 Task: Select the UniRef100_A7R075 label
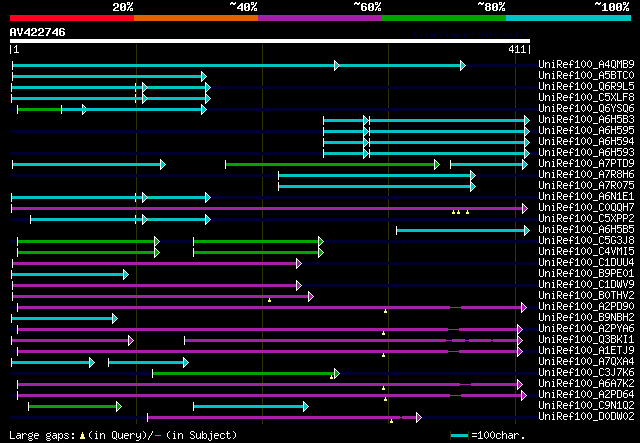[586, 186]
